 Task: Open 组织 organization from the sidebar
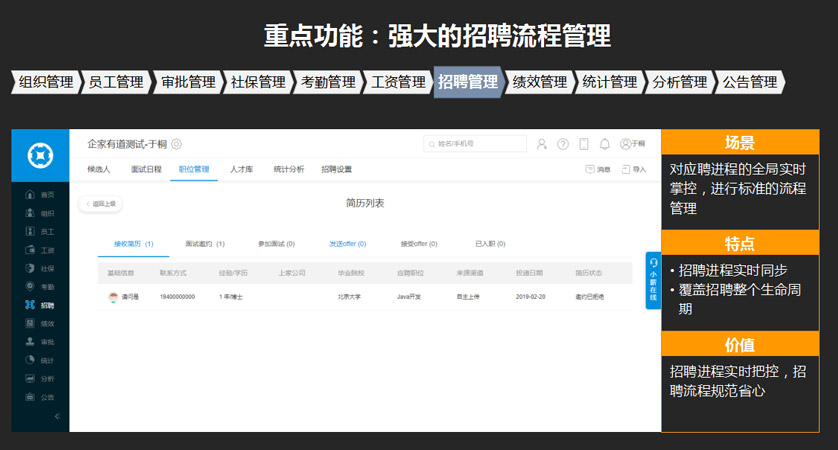(40, 213)
